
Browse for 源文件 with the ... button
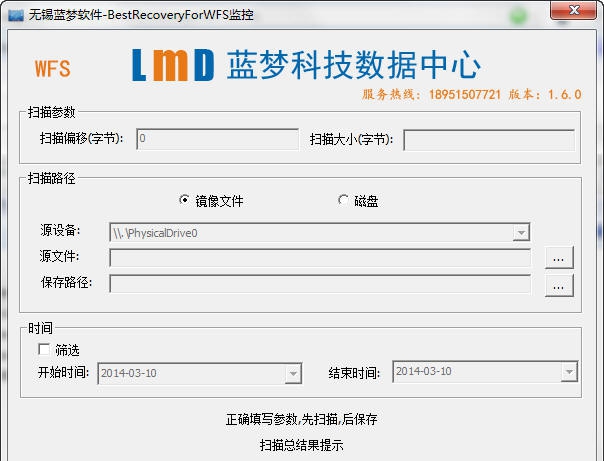coord(559,258)
